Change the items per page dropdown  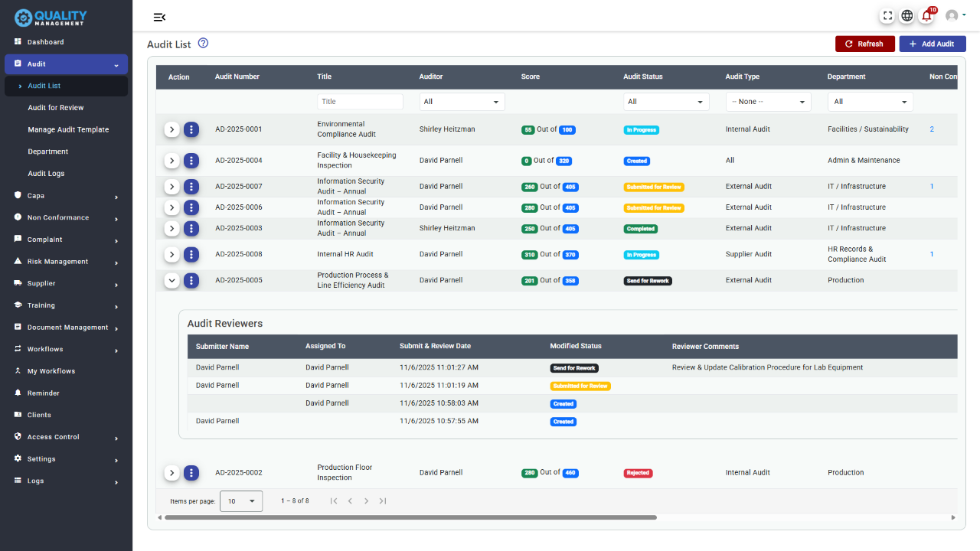point(241,501)
